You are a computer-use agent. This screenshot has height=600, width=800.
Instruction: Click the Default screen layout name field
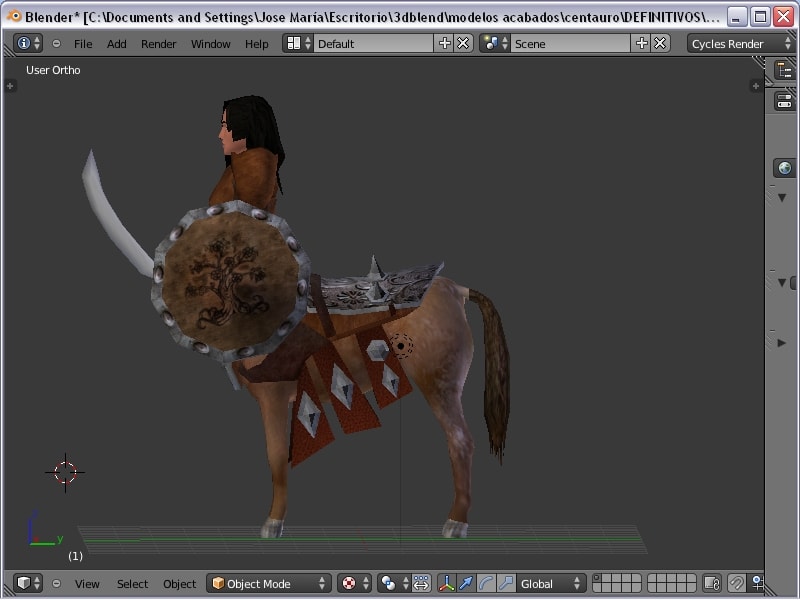pyautogui.click(x=372, y=43)
